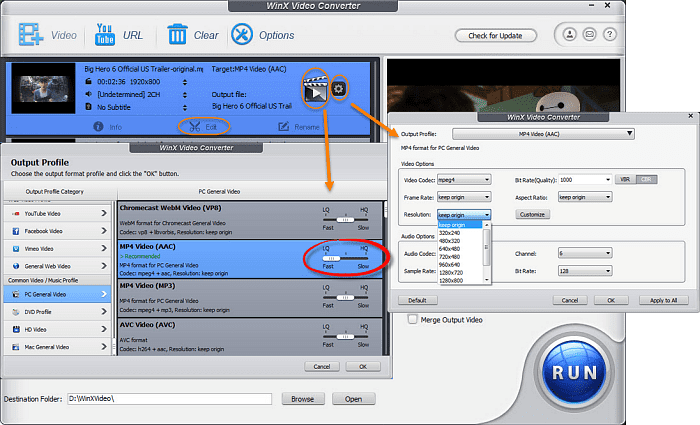Image resolution: width=700 pixels, height=425 pixels.
Task: Click the Big Hero 6 video thumbnail
Action: [x=43, y=88]
